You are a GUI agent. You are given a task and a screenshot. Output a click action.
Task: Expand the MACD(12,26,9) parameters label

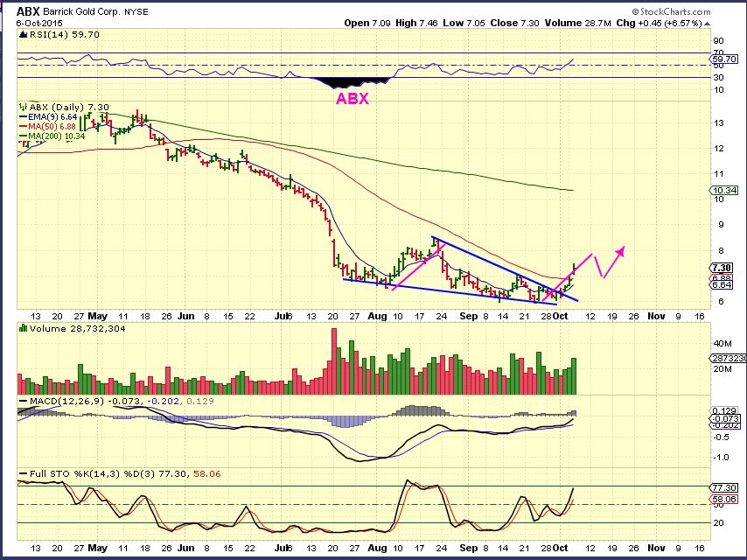[59, 402]
